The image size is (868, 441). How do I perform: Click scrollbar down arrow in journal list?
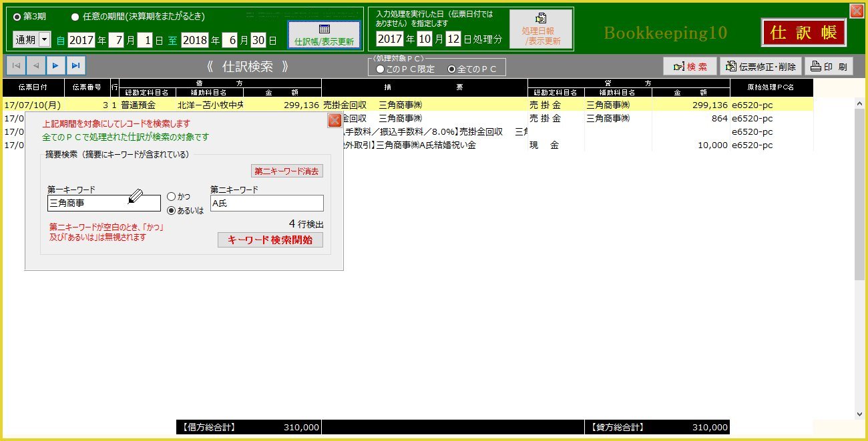(860, 414)
